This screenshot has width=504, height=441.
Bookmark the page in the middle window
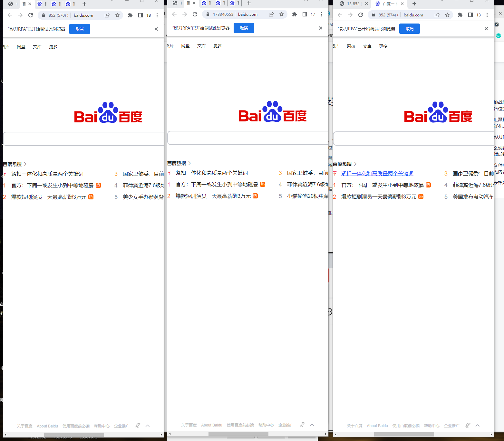tap(282, 14)
